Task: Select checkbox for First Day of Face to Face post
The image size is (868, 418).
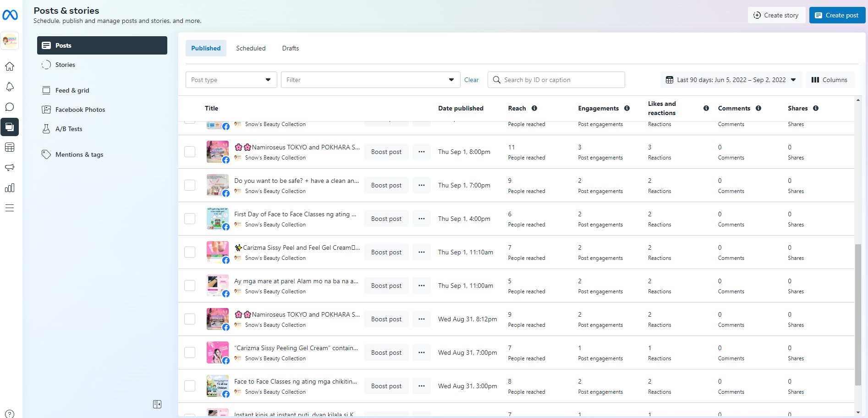Action: click(190, 219)
